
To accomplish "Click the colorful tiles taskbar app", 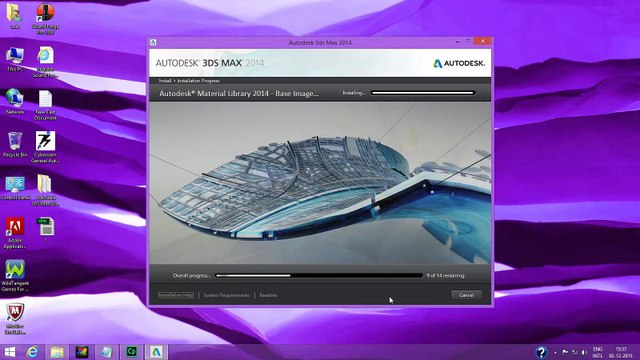I will click(x=82, y=352).
